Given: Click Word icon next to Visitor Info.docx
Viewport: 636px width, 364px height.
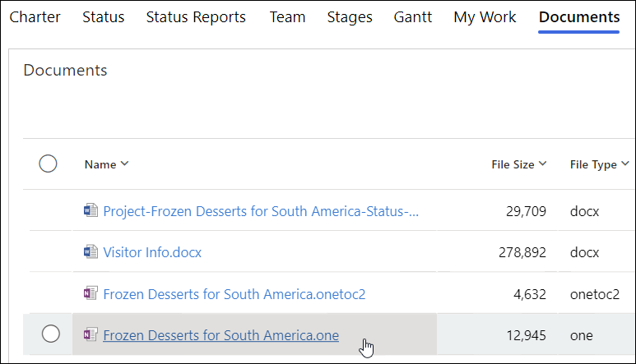Looking at the screenshot, I should tap(91, 252).
